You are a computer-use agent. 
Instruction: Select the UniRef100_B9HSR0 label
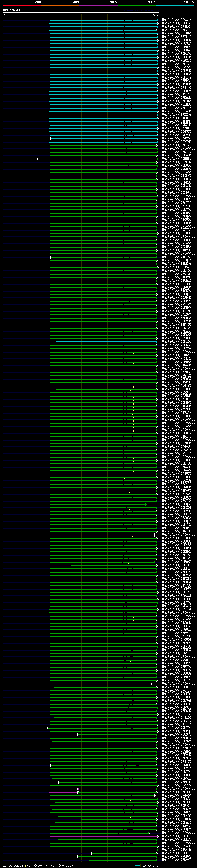[x=177, y=54]
